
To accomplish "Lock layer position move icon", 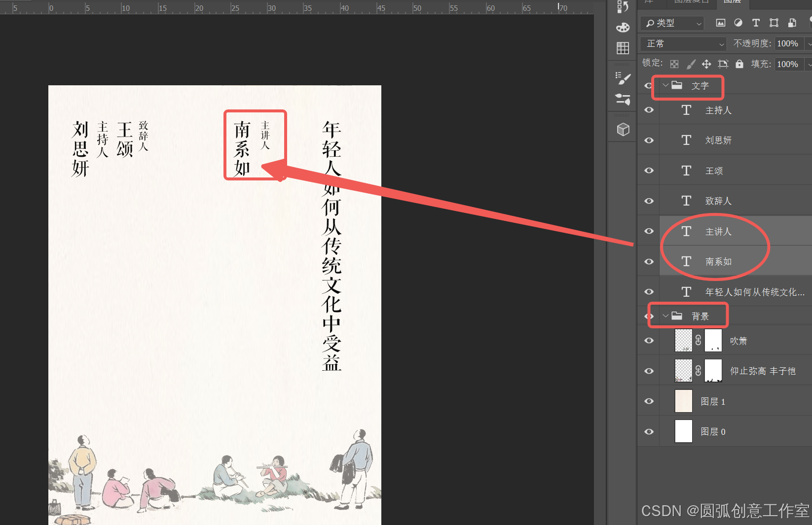I will pyautogui.click(x=706, y=64).
